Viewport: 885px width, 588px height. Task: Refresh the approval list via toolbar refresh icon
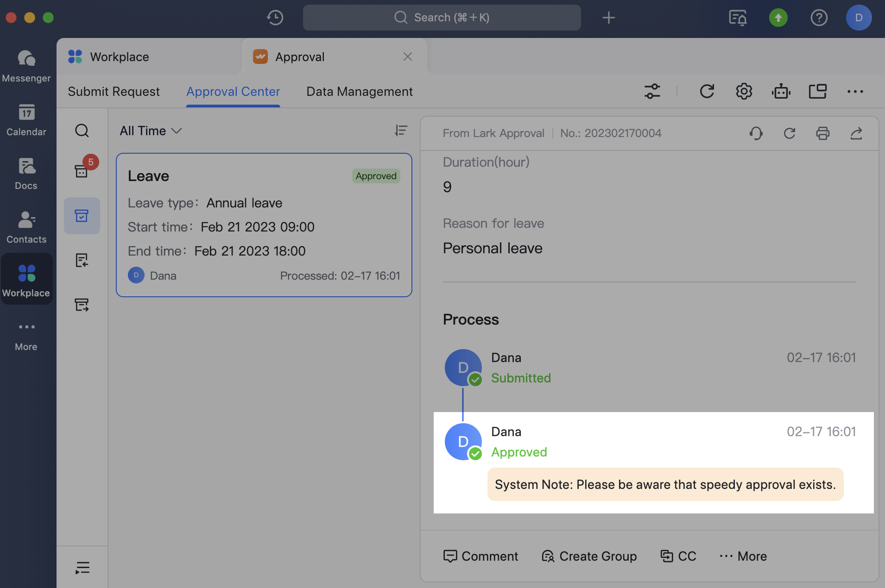click(707, 91)
